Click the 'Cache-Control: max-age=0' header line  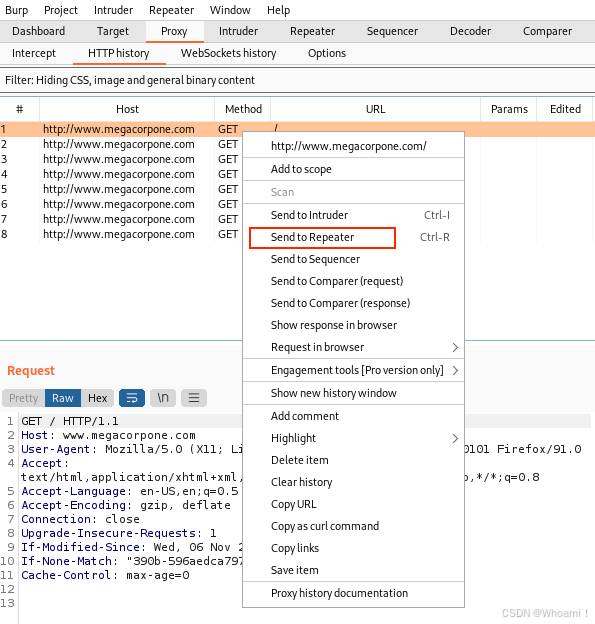(x=105, y=575)
